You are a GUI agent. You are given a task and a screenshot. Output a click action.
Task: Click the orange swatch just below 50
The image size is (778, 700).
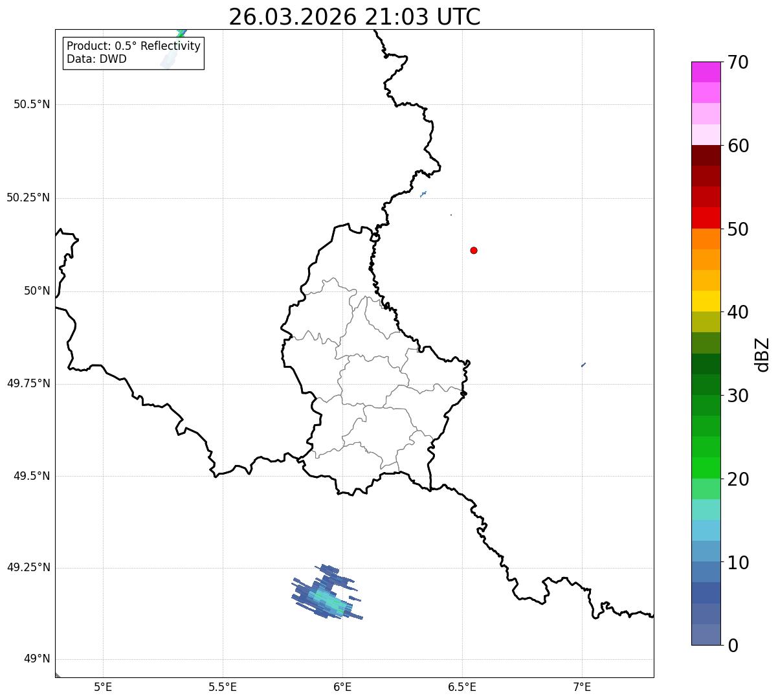coord(706,239)
